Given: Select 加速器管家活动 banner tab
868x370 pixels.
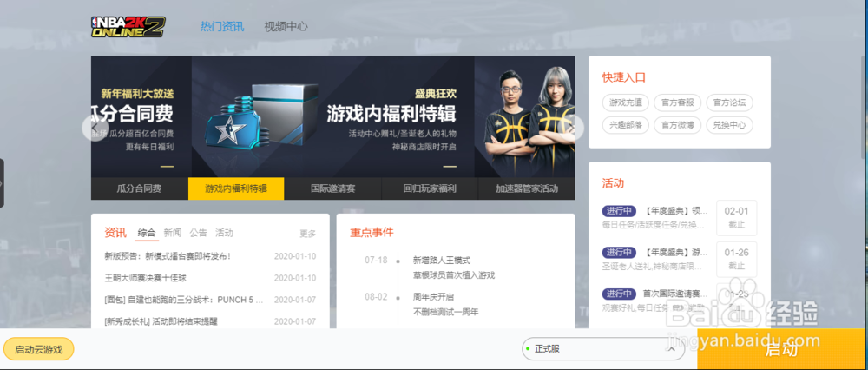Looking at the screenshot, I should tap(527, 188).
